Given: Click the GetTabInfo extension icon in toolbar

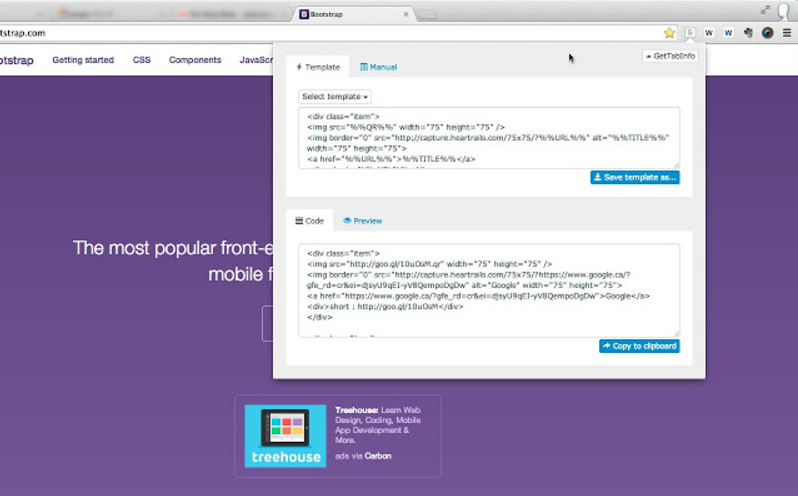Looking at the screenshot, I should [690, 33].
